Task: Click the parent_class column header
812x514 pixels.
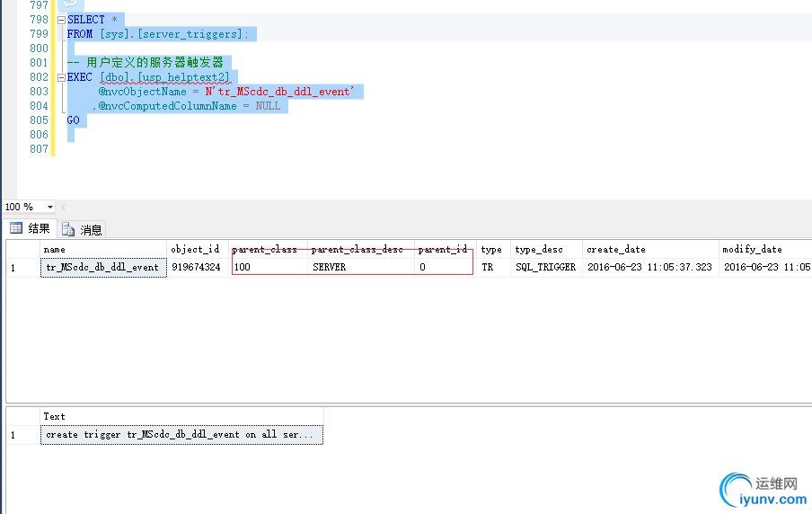Action: (x=269, y=249)
